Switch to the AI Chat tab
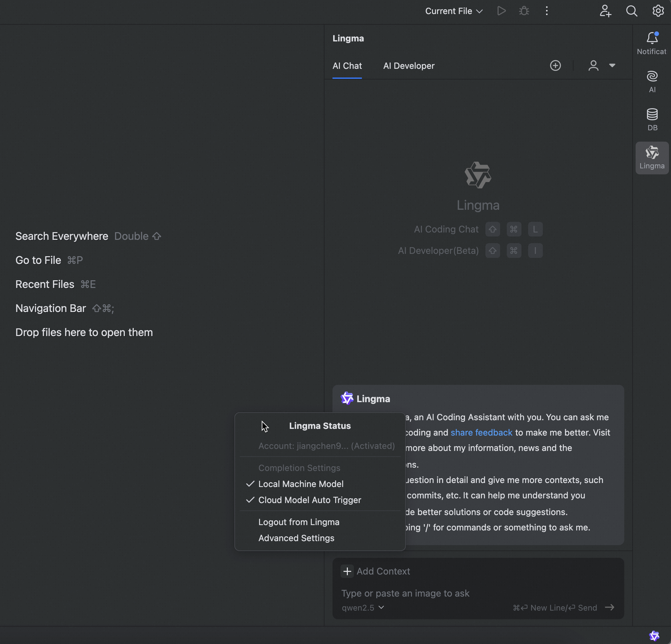 tap(347, 66)
